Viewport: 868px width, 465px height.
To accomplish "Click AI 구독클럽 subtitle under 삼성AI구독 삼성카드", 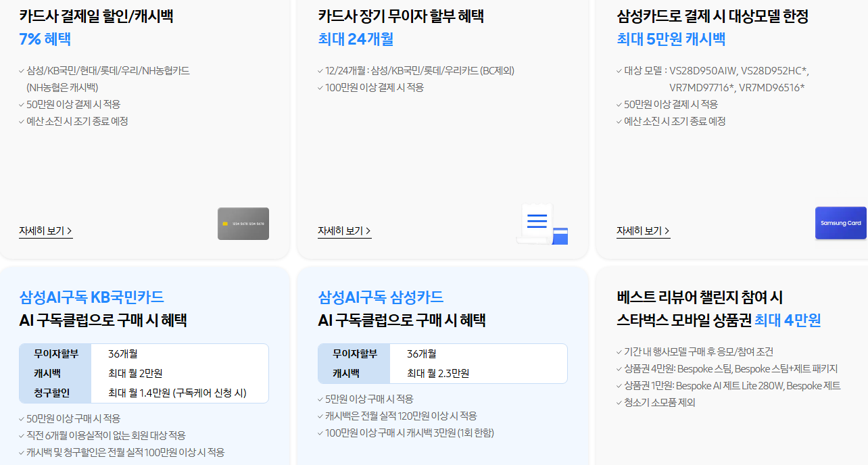I will point(402,320).
